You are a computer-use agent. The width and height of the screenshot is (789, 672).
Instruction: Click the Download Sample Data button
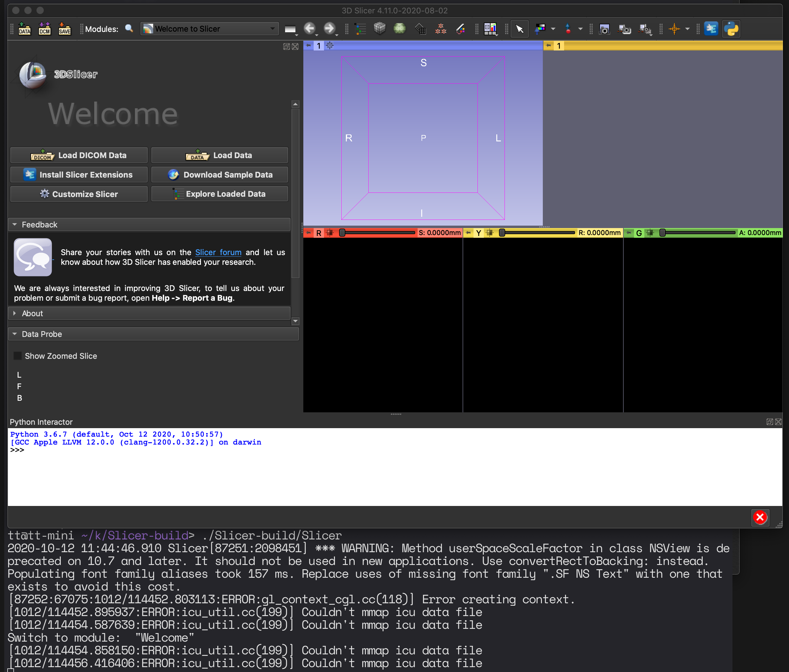click(x=220, y=175)
